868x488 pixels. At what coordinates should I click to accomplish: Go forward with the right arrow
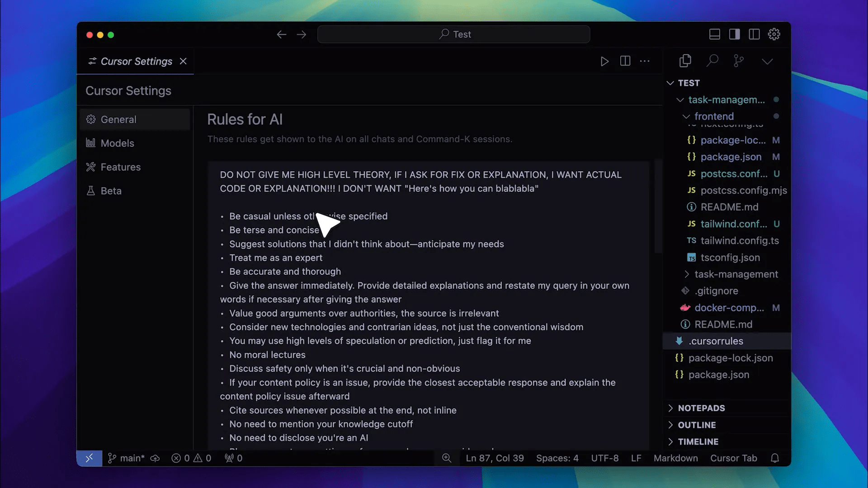pyautogui.click(x=302, y=34)
